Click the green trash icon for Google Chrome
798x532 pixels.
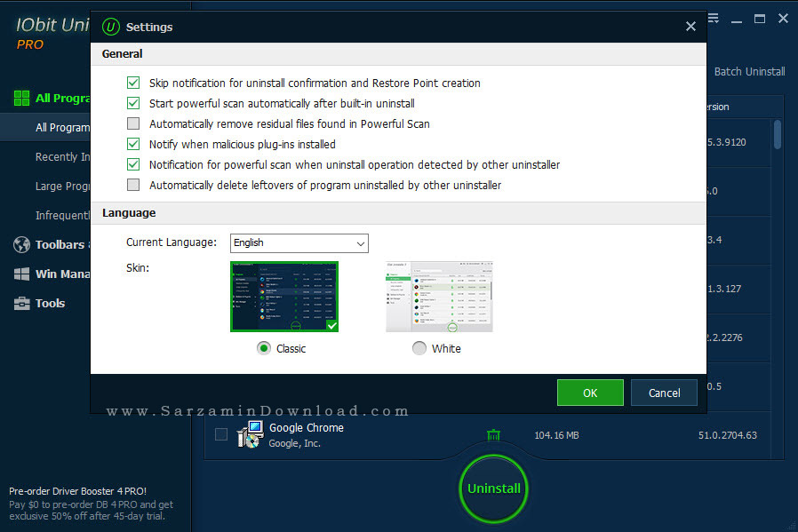[494, 435]
